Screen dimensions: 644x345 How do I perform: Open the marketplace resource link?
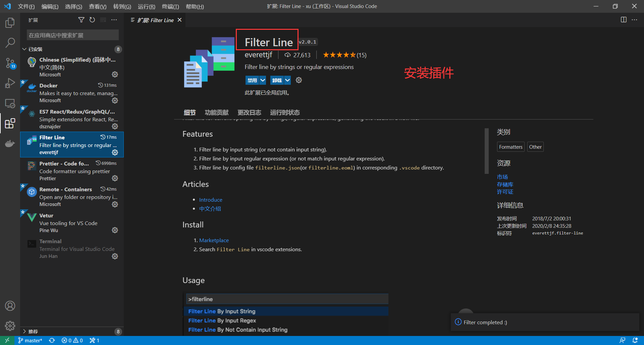click(x=502, y=177)
